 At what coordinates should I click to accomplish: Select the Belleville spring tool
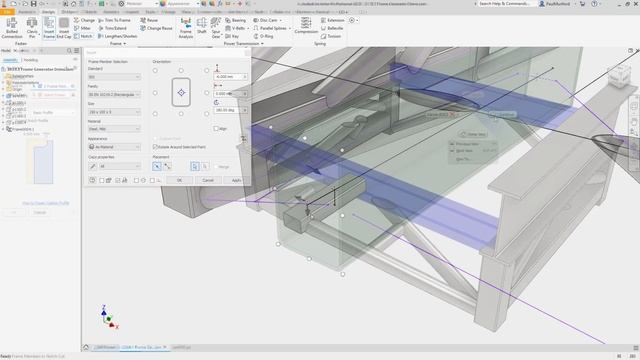pyautogui.click(x=332, y=28)
